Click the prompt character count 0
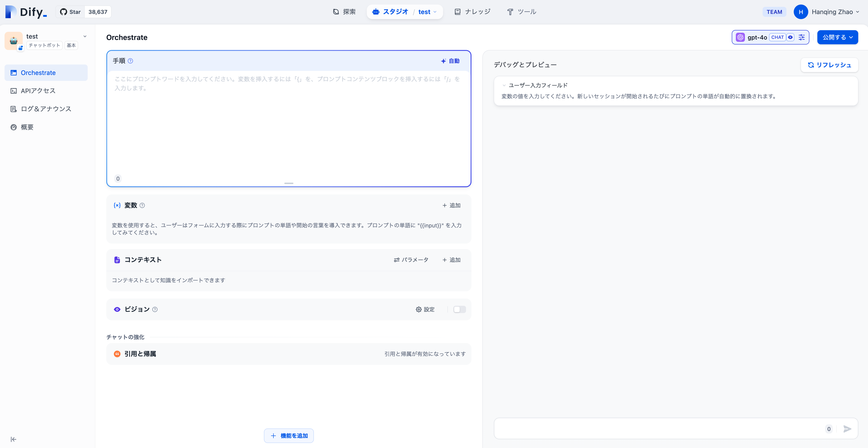The height and width of the screenshot is (448, 868). click(118, 179)
